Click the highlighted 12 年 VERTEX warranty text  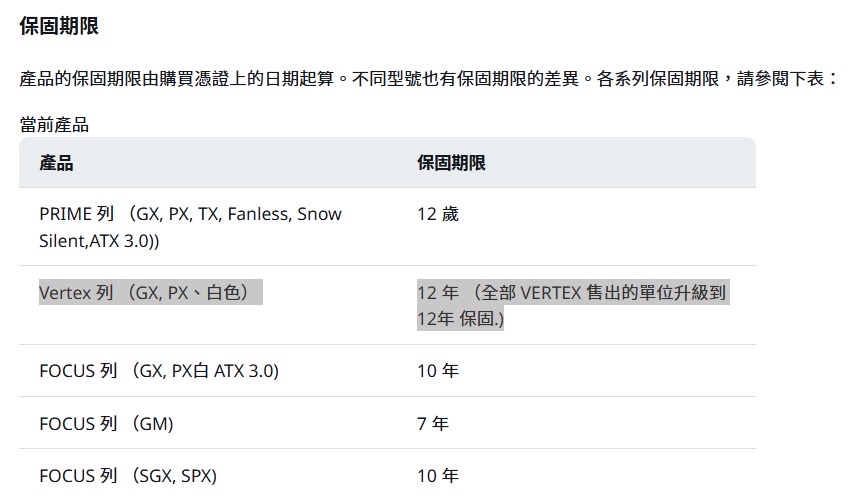click(571, 293)
